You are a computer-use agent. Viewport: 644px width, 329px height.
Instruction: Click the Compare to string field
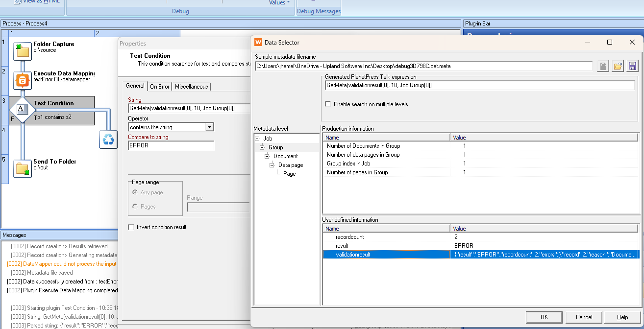[x=171, y=145]
